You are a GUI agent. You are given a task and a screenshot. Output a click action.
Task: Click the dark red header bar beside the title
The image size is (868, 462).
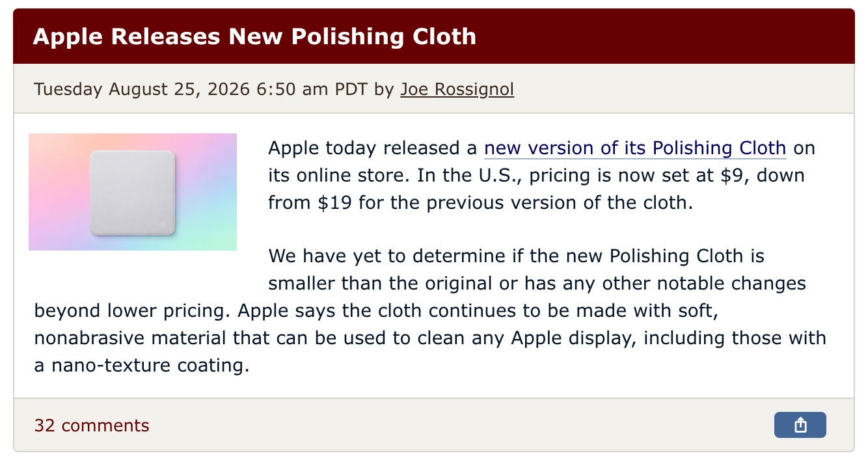click(x=664, y=36)
